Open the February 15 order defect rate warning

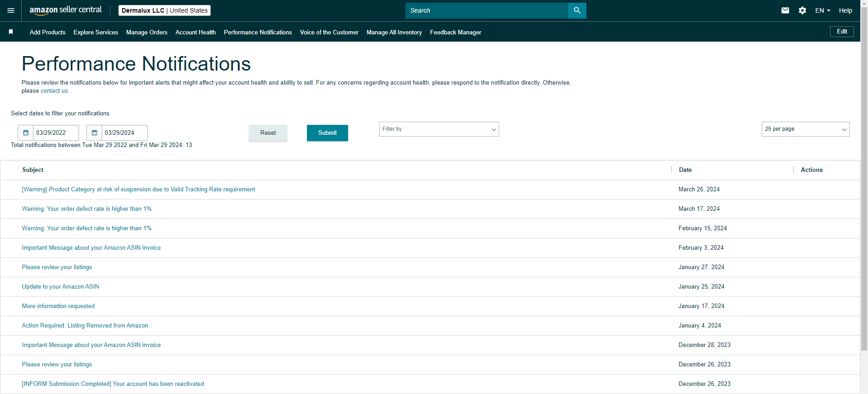[87, 228]
